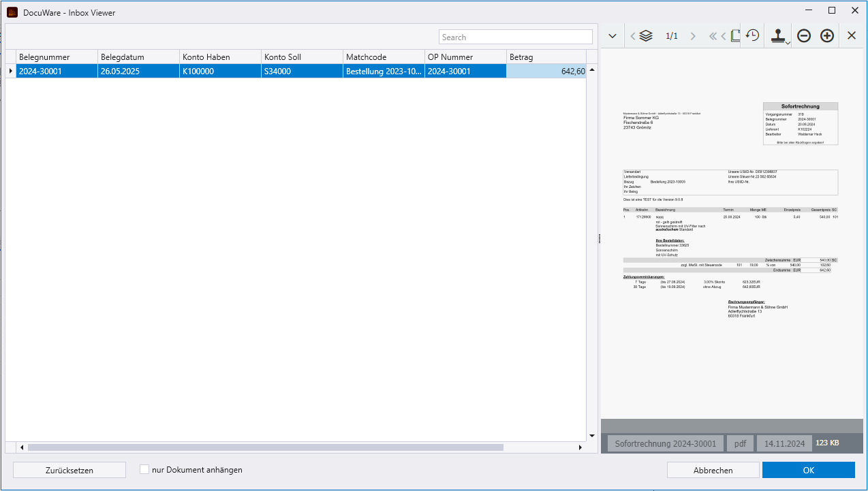This screenshot has width=868, height=491.
Task: Sort by Konto Haben column
Action: (221, 57)
